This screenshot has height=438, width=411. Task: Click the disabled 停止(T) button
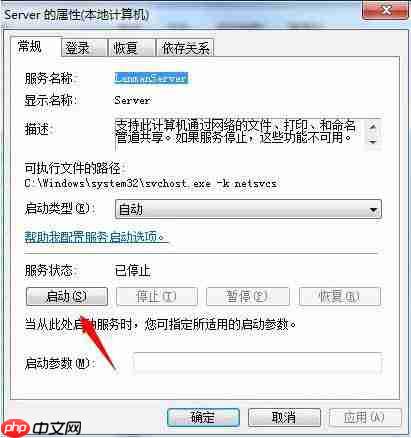coord(157,296)
